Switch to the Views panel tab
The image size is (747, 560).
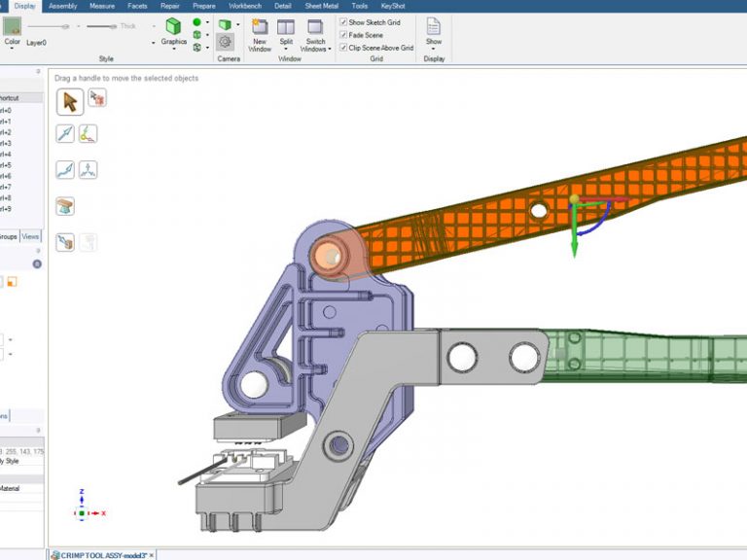30,236
